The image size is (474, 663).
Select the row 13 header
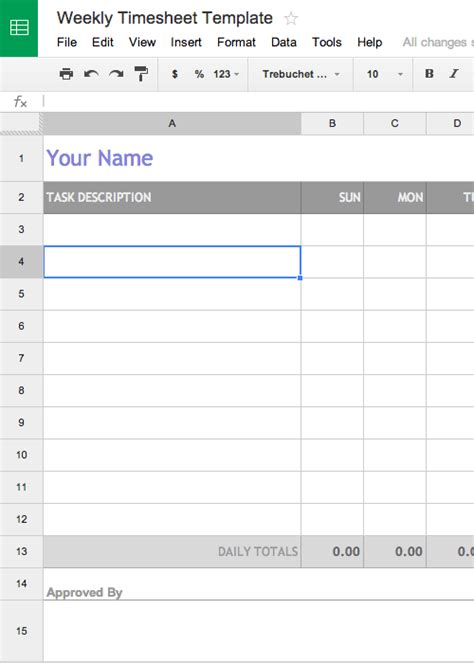(x=22, y=551)
